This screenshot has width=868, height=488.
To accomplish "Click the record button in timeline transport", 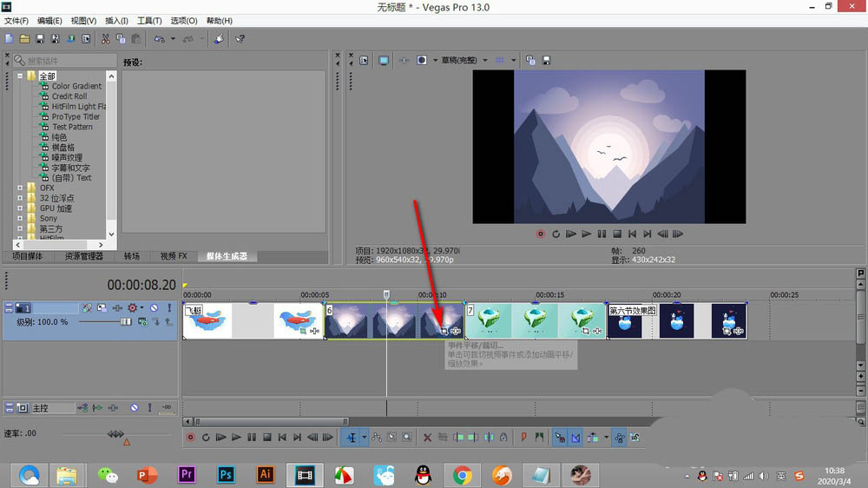I will pyautogui.click(x=190, y=438).
